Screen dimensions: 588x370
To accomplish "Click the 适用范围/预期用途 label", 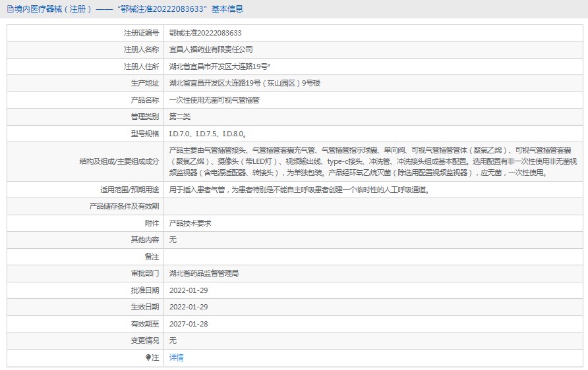I will click(129, 190).
